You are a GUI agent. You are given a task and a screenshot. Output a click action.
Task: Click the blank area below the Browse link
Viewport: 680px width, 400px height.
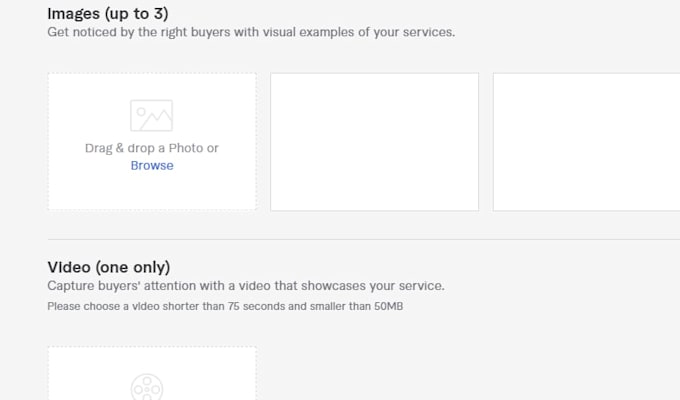[x=152, y=191]
